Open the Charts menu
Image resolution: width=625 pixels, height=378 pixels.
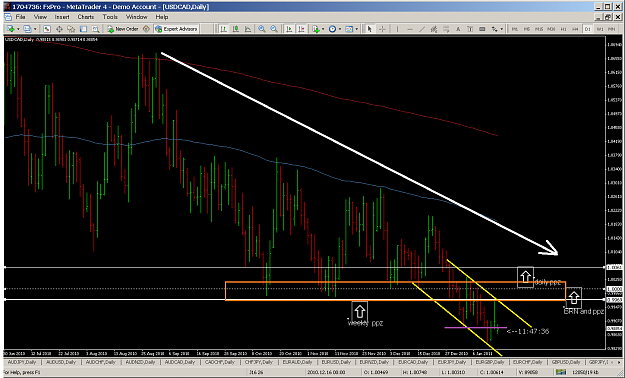click(86, 17)
